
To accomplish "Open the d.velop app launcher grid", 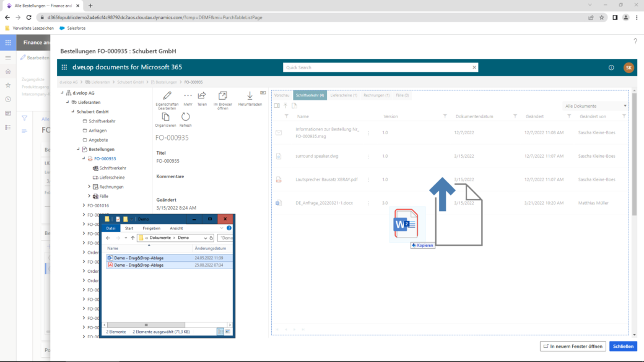I will pyautogui.click(x=64, y=67).
